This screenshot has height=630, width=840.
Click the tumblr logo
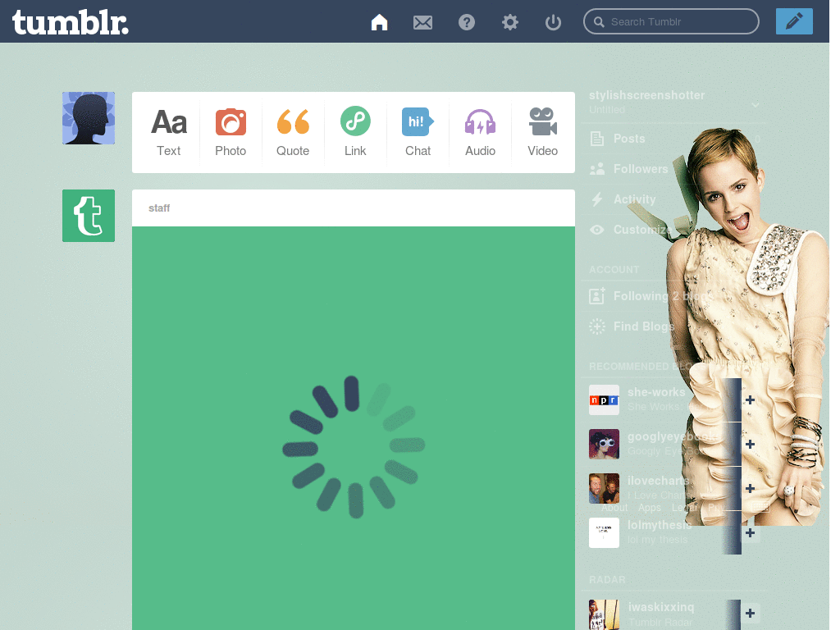pos(71,22)
